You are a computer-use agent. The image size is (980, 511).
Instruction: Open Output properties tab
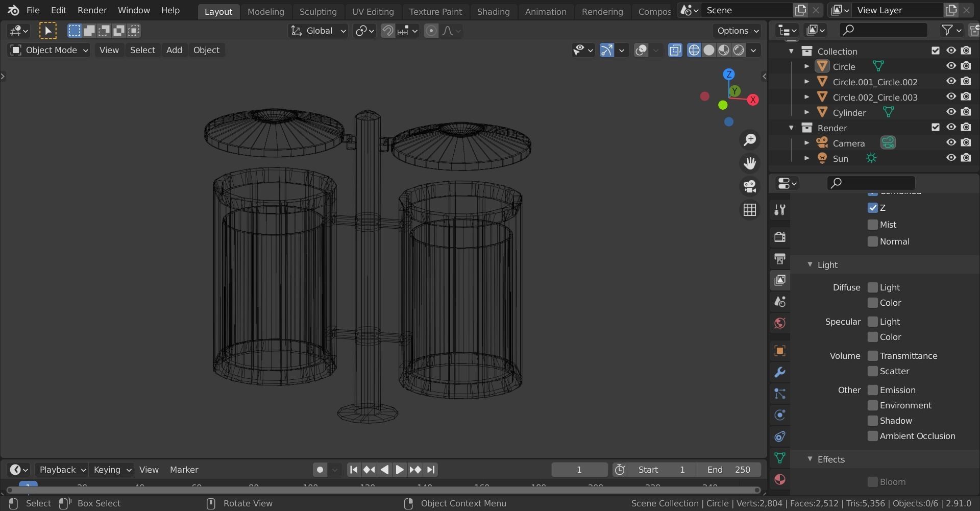point(779,258)
